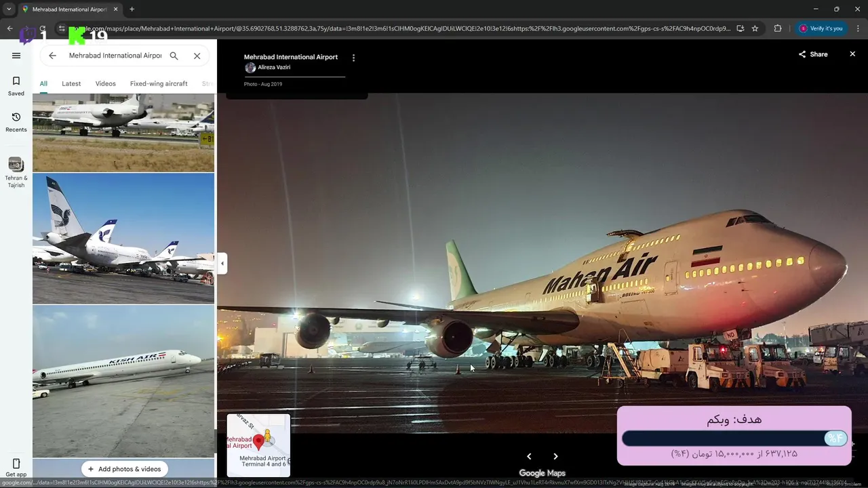The width and height of the screenshot is (868, 488).
Task: Show the previous photo
Action: click(x=529, y=456)
